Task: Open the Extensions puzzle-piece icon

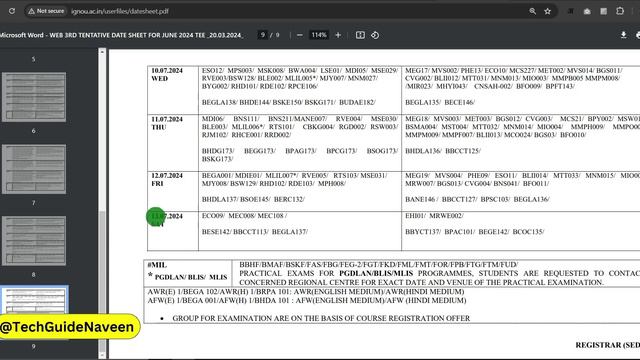Action: point(620,11)
